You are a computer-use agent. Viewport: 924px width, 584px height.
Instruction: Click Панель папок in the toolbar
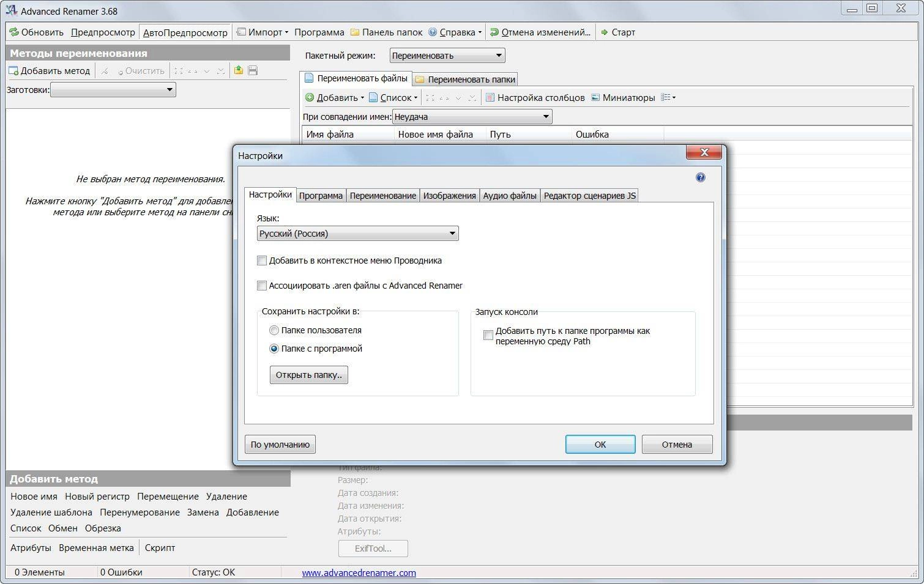pyautogui.click(x=386, y=32)
